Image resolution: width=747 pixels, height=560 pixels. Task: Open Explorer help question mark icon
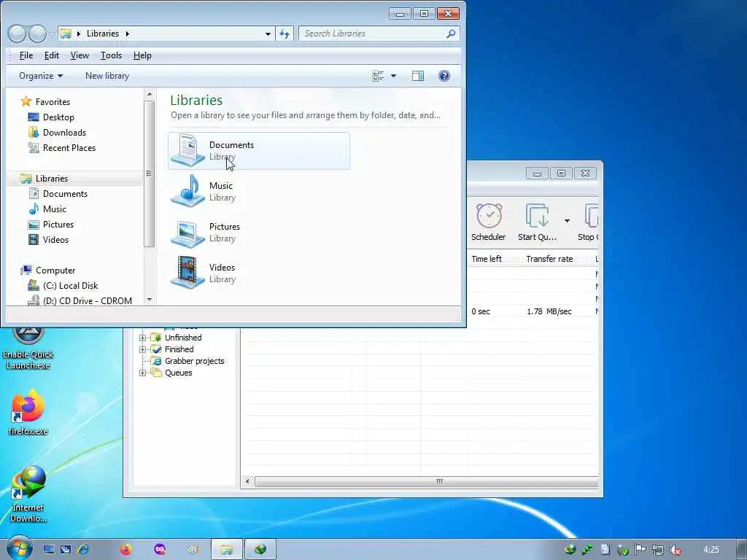pyautogui.click(x=444, y=76)
